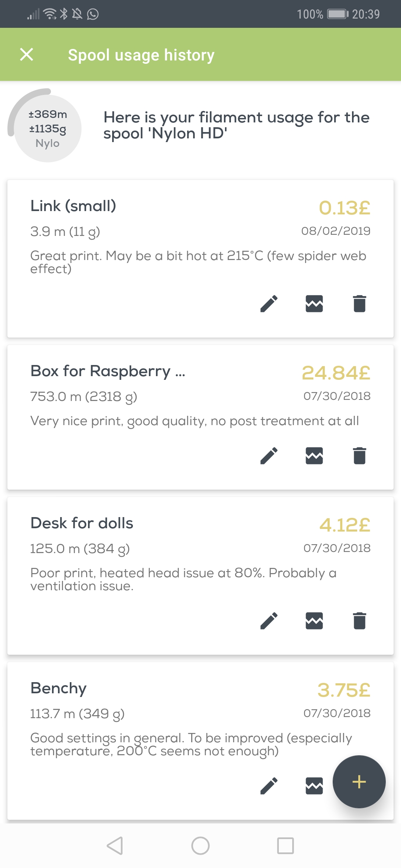
Task: Open image of Desk for dolls print
Action: tap(314, 621)
